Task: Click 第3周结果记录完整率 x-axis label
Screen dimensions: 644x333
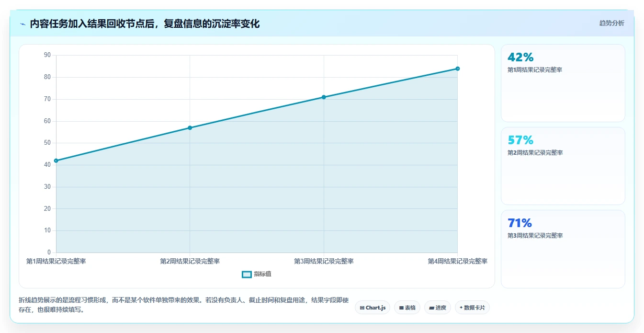Action: pos(324,261)
